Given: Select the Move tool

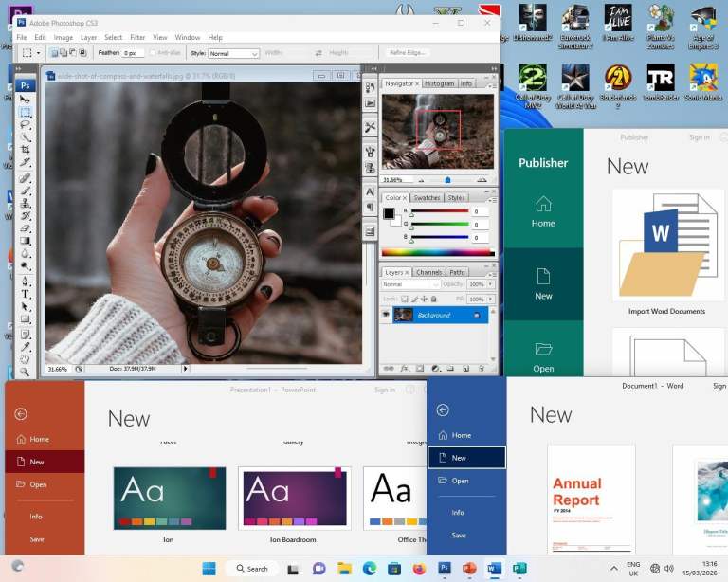Looking at the screenshot, I should tap(26, 99).
